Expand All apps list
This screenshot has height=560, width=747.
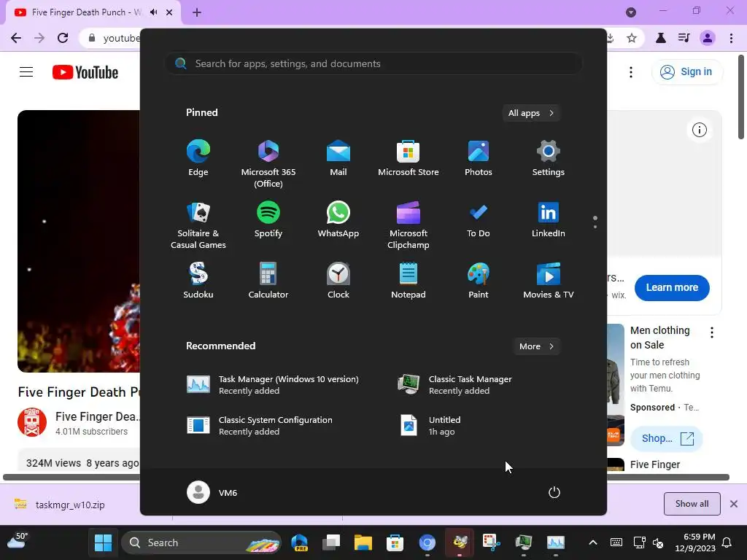click(x=531, y=113)
